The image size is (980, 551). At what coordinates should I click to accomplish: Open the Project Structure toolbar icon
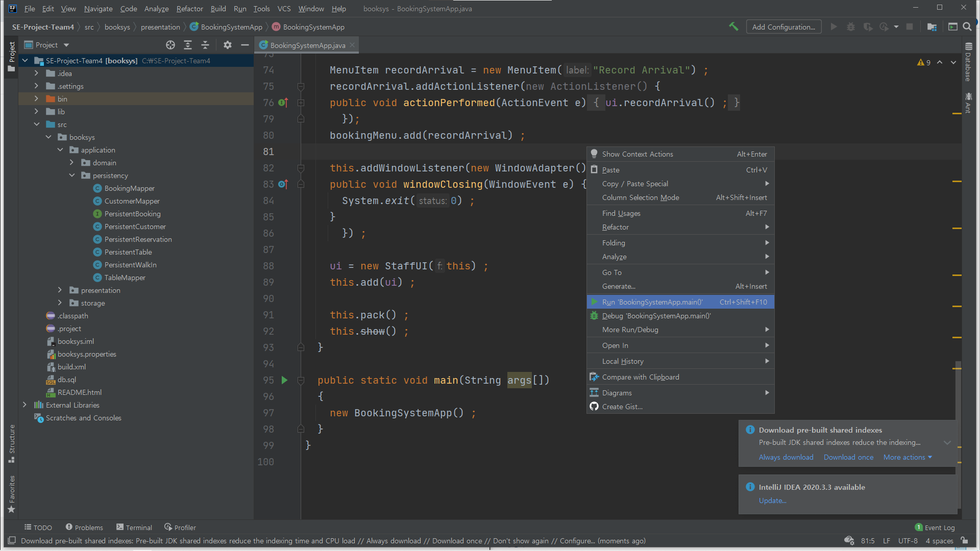pos(932,27)
